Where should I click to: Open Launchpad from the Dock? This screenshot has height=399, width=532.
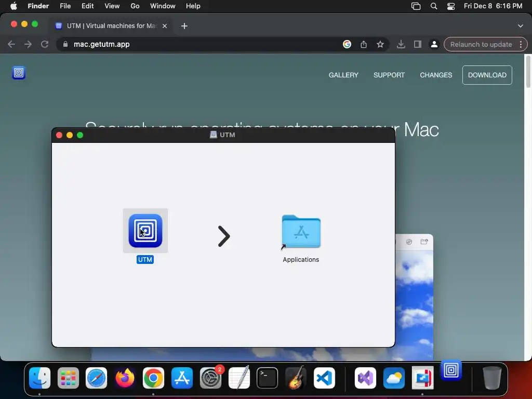coord(68,378)
